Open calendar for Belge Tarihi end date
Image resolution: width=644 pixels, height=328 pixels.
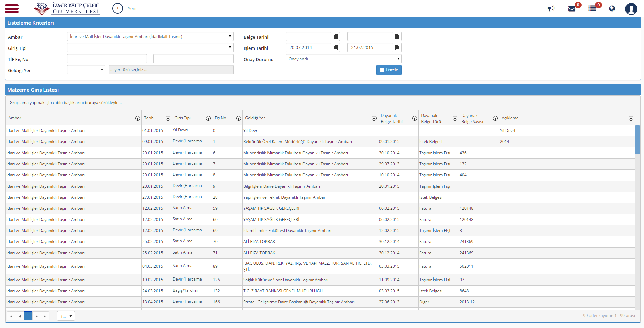click(397, 36)
